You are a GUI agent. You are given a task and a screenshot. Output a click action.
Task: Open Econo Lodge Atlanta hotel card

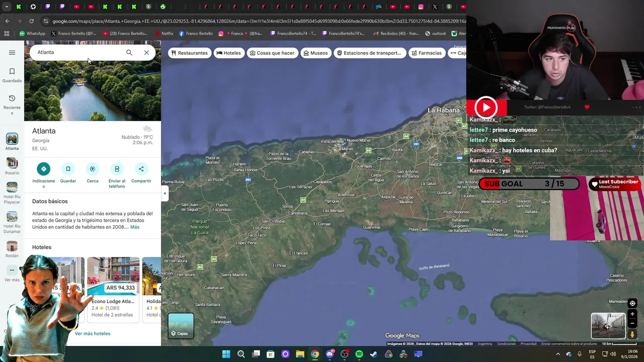(x=113, y=289)
